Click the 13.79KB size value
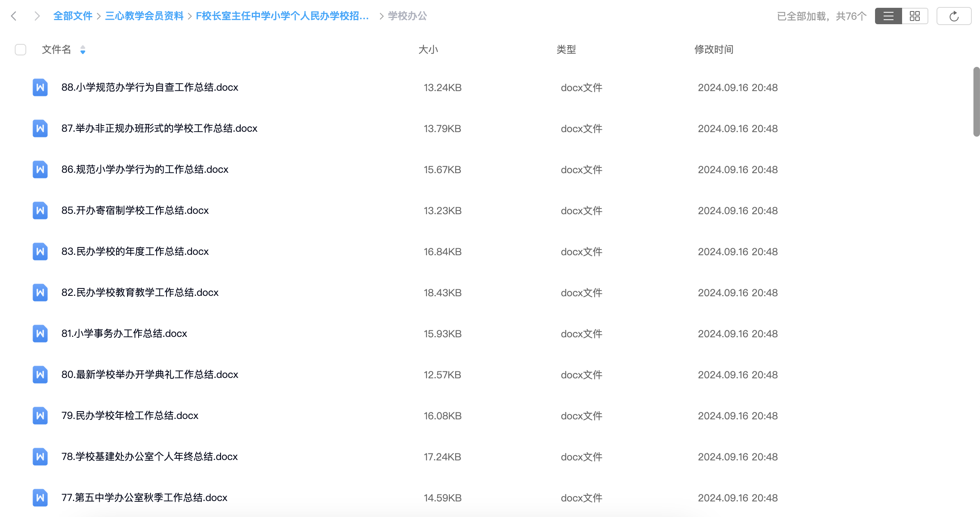This screenshot has width=980, height=517. point(442,128)
